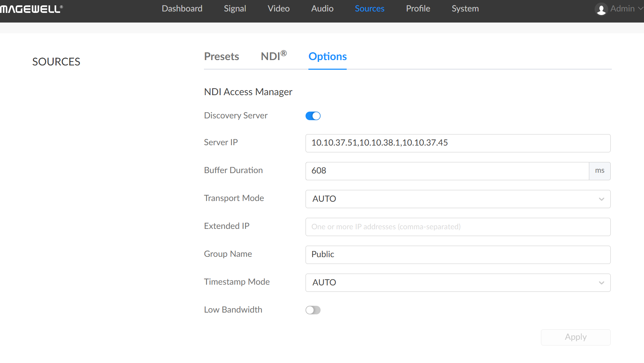
Task: Select the Profile menu item
Action: 418,9
